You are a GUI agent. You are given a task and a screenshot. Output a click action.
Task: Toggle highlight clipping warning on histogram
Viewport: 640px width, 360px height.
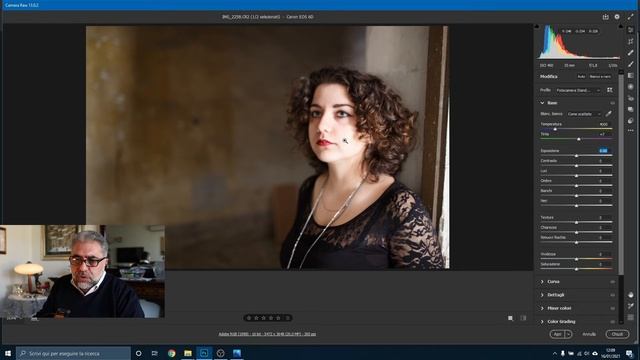pos(620,26)
